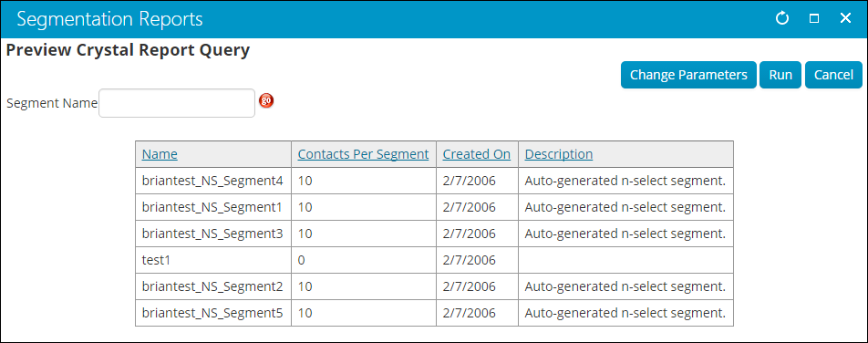
Task: Close the Segmentation Reports window
Action: (845, 18)
